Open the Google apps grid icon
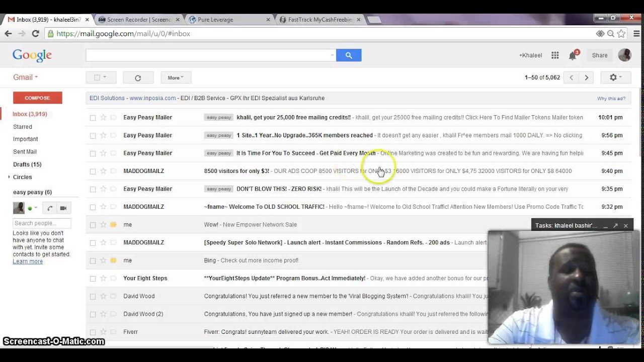Image resolution: width=644 pixels, height=362 pixels. (x=555, y=55)
